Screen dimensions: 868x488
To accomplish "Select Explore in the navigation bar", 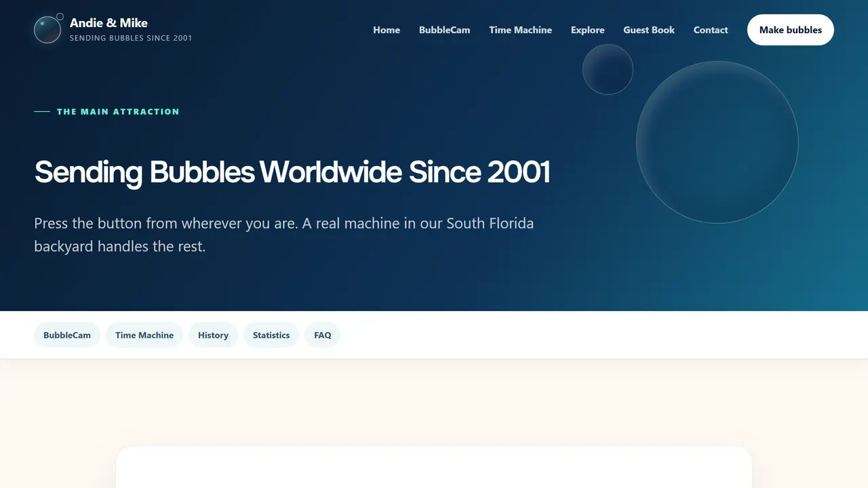I will [x=587, y=30].
